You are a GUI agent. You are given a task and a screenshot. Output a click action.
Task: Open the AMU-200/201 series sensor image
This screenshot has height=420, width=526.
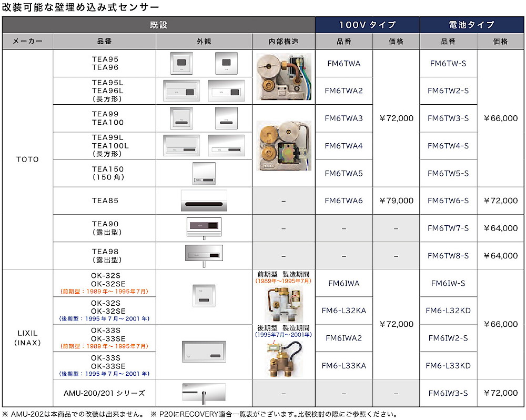pyautogui.click(x=205, y=392)
